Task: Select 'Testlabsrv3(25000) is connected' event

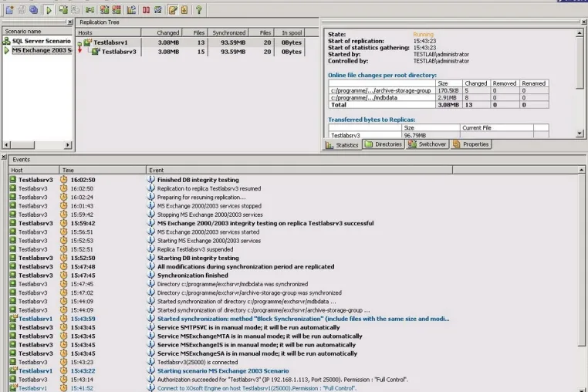Action: pos(198,363)
